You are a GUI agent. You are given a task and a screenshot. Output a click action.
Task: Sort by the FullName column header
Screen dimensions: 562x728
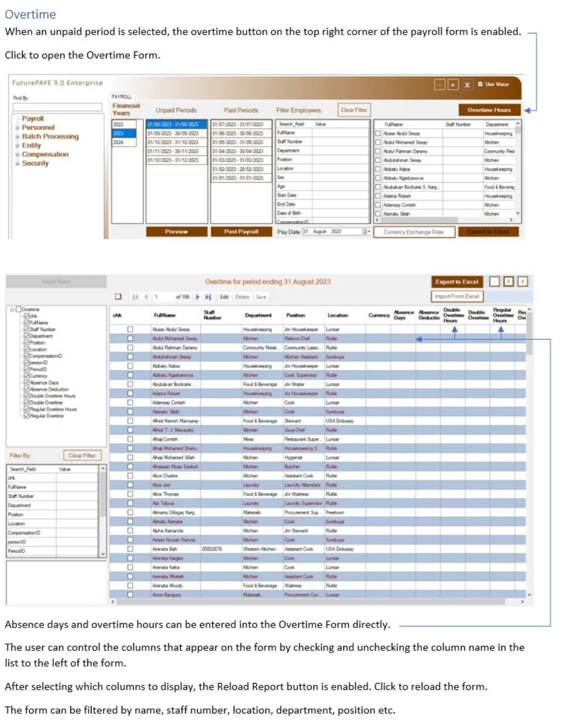[165, 315]
